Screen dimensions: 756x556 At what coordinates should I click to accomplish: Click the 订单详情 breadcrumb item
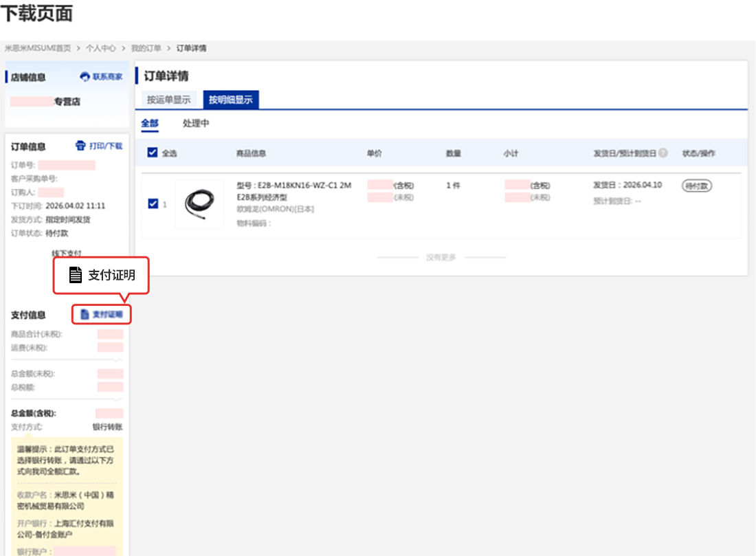click(x=191, y=48)
